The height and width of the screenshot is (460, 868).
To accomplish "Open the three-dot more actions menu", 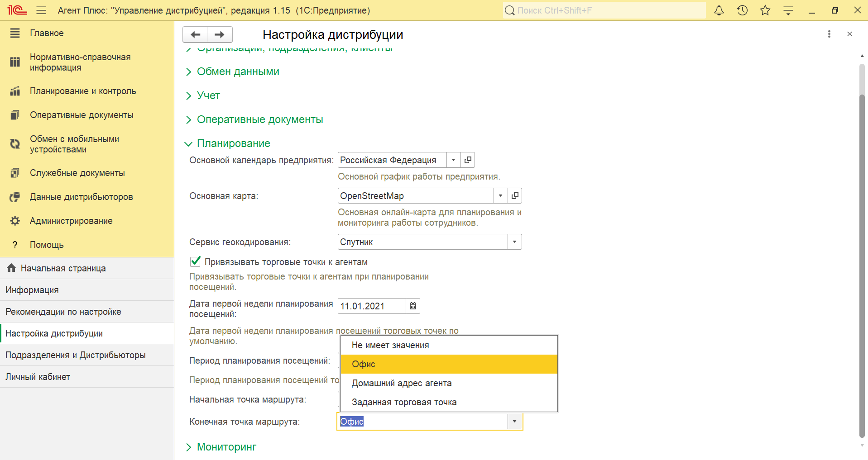I will pos(829,34).
